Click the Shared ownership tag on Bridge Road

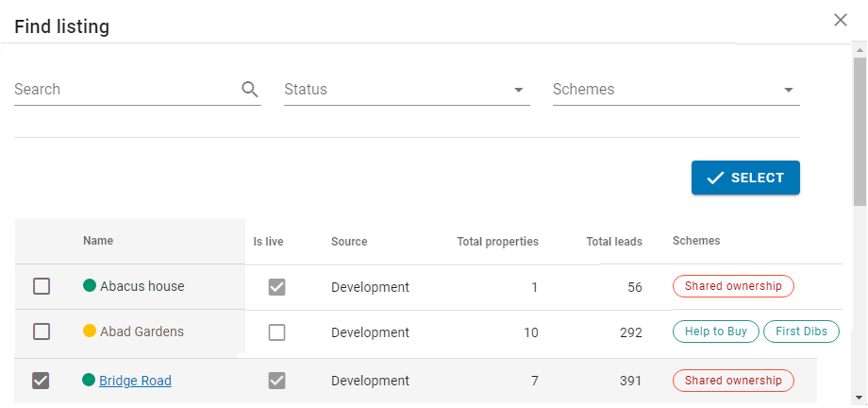733,381
